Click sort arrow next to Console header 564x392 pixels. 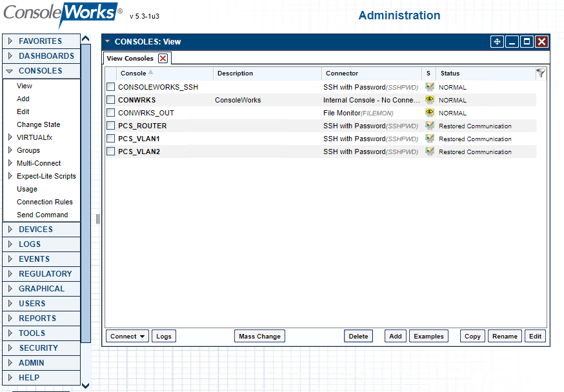pyautogui.click(x=151, y=72)
